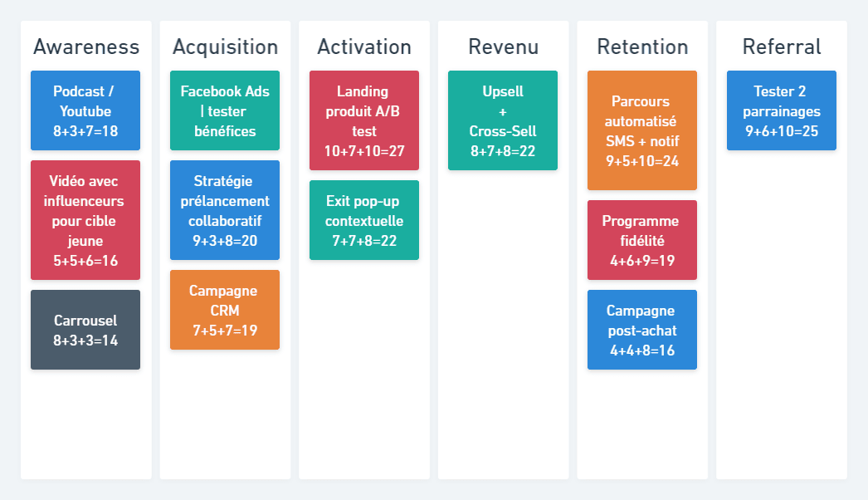The height and width of the screenshot is (500, 868).
Task: Click the Upsell + Cross-Sell card
Action: (503, 120)
